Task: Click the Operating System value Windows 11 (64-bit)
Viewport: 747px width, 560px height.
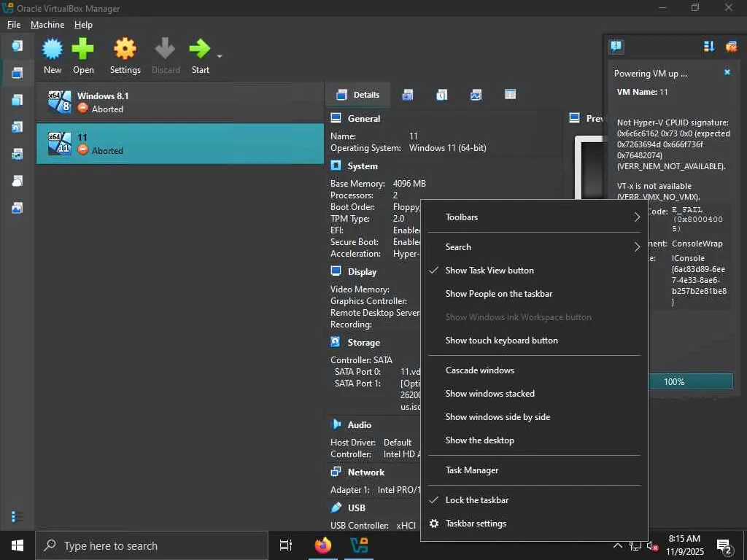Action: coord(447,148)
